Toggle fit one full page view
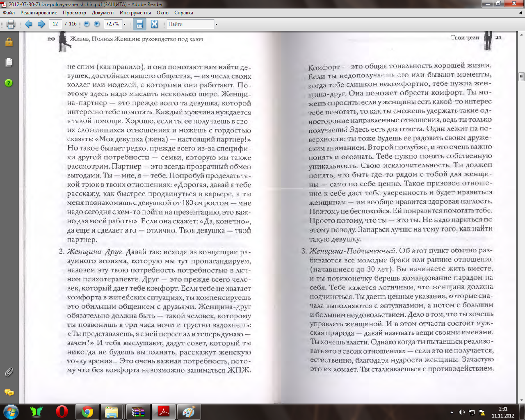Viewport: 525px width, 420px height. click(154, 24)
